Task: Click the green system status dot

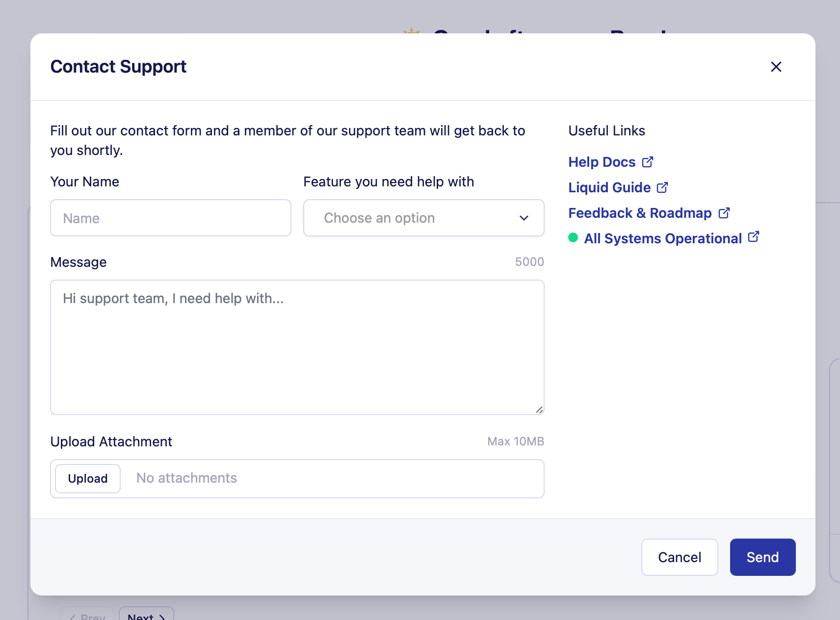Action: click(573, 238)
